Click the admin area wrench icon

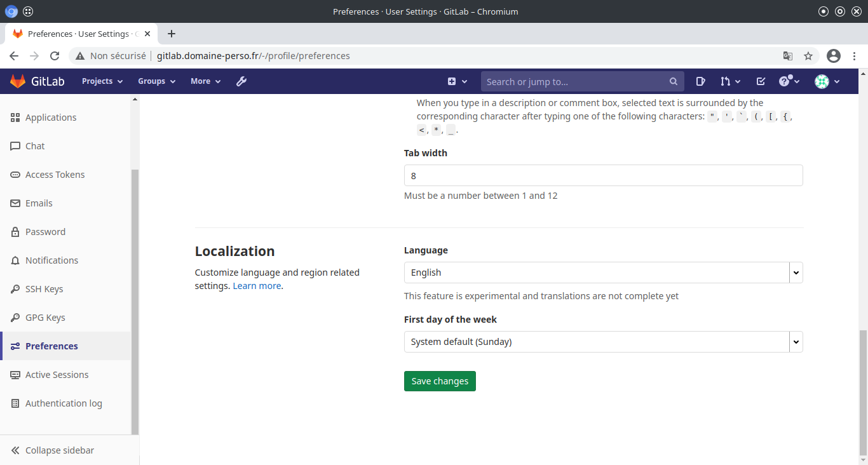point(241,81)
